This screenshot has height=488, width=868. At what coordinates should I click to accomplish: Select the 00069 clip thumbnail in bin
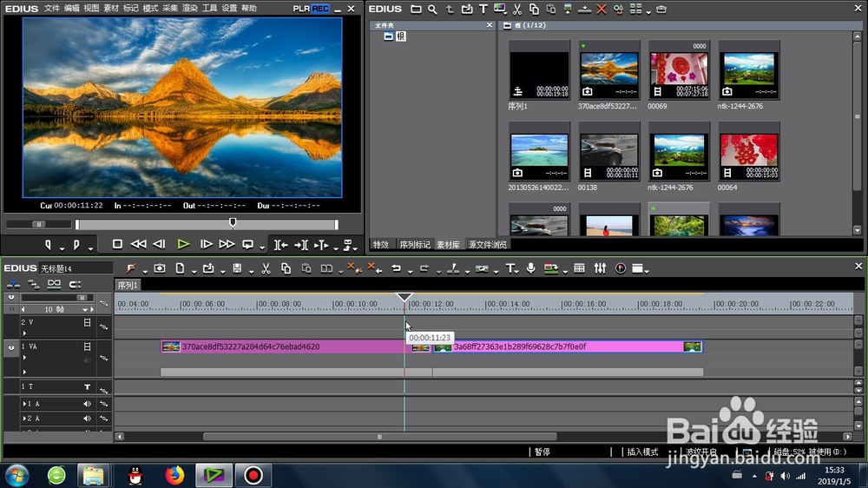pyautogui.click(x=679, y=71)
